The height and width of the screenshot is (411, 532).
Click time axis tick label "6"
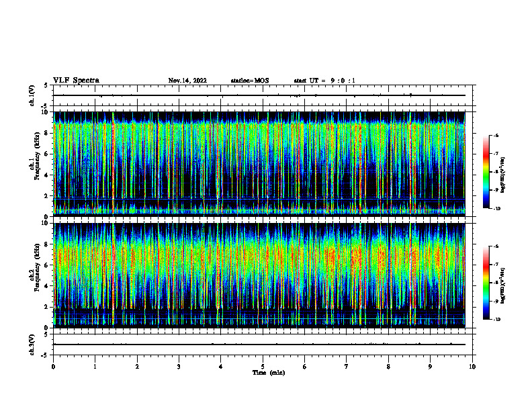[x=305, y=367]
